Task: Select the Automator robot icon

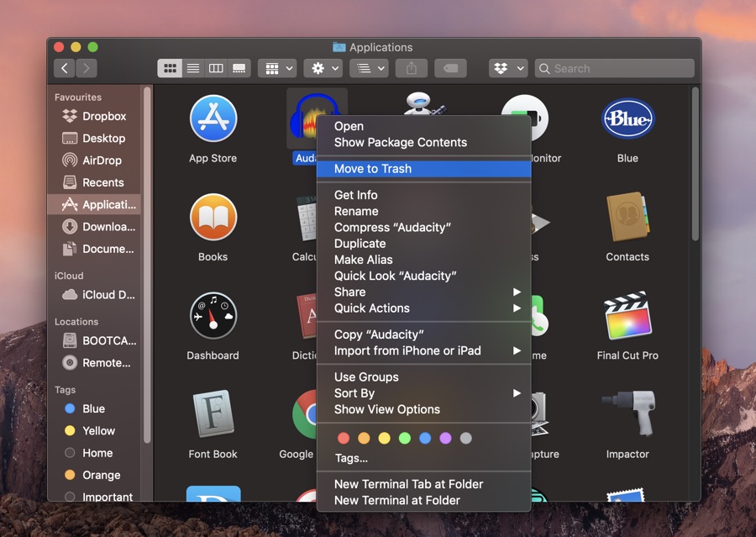Action: point(424,103)
